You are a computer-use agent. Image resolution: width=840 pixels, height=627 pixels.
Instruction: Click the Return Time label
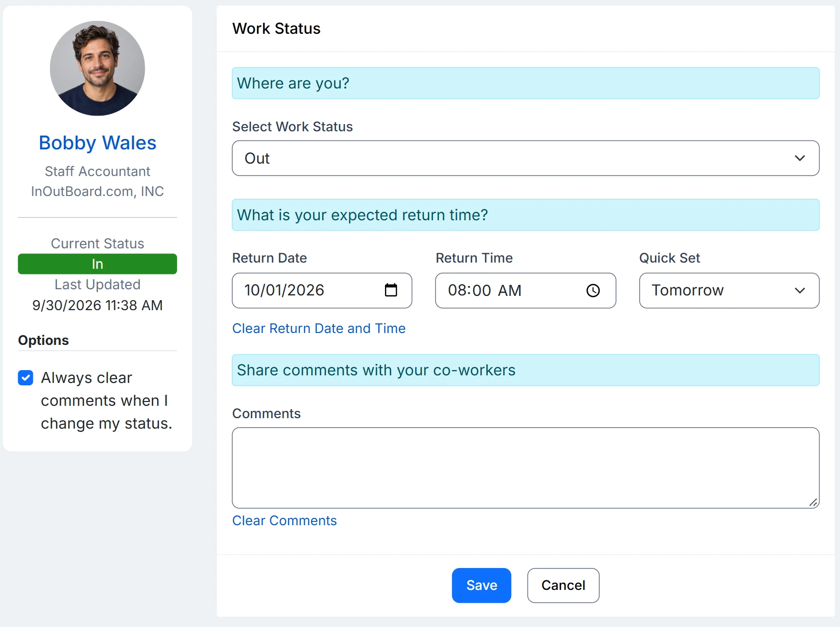474,258
